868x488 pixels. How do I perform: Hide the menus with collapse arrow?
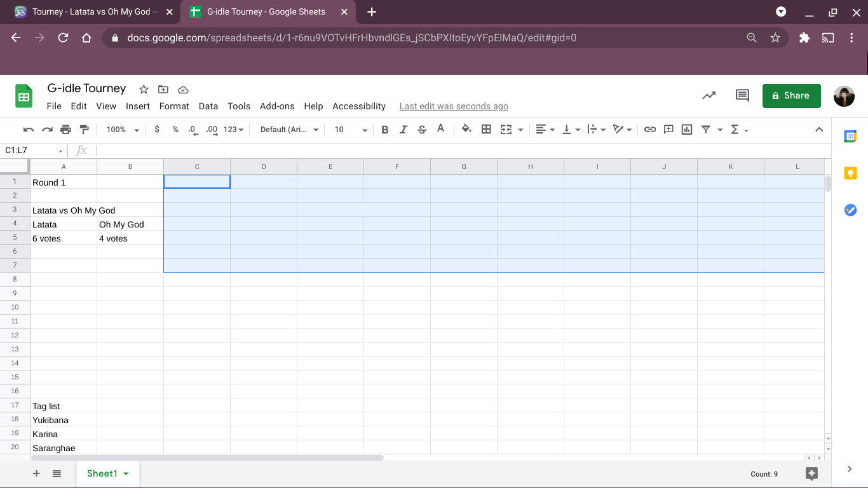(x=819, y=130)
